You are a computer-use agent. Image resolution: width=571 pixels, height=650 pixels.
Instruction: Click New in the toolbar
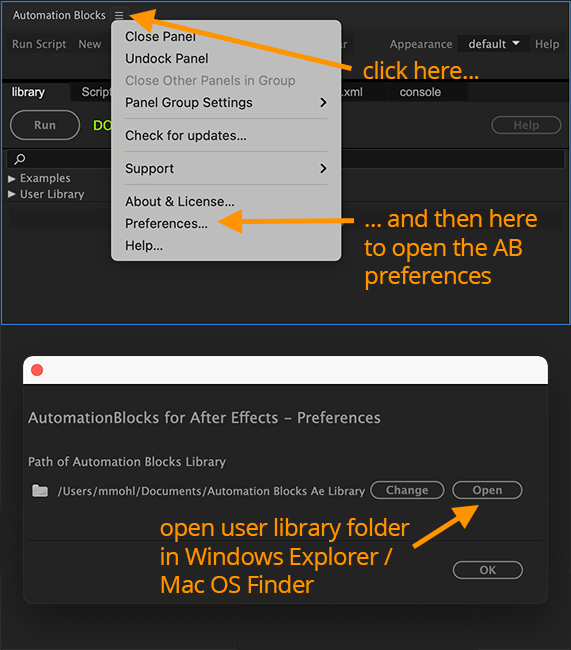tap(90, 44)
